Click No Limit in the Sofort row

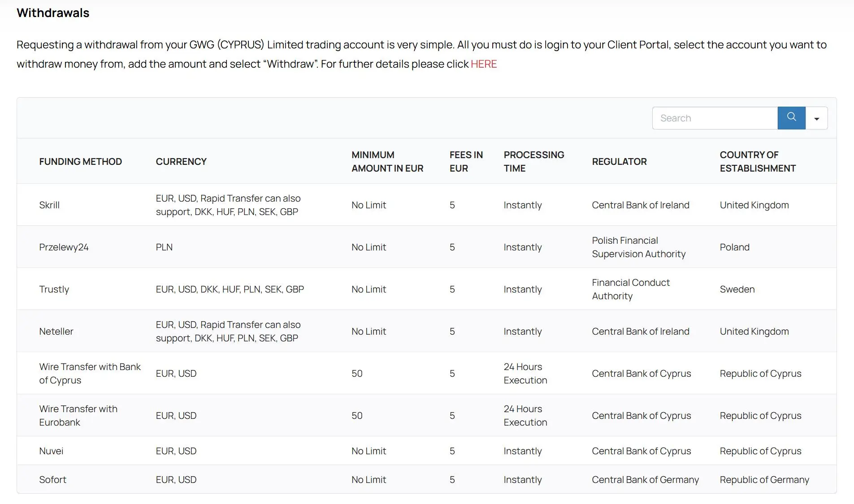(368, 479)
